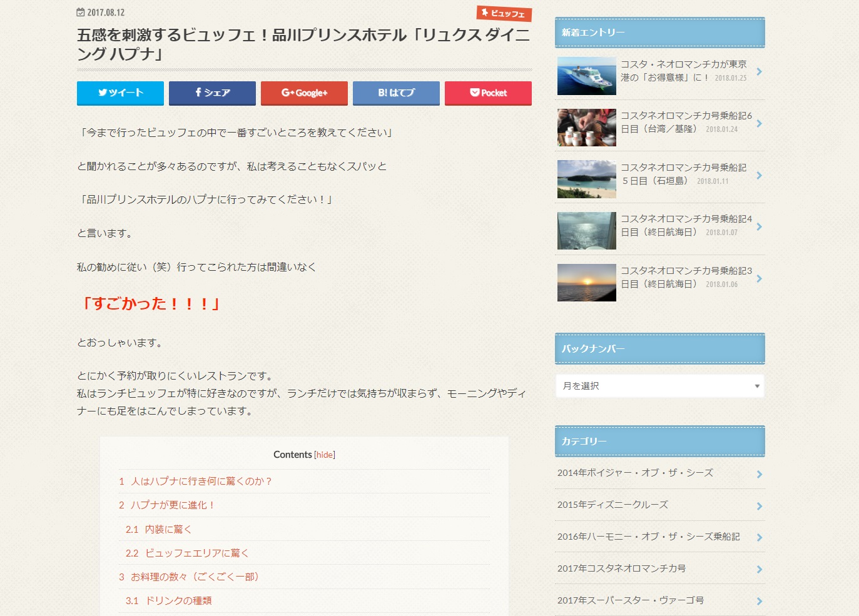Click chevron next to 石垣島 entry

click(x=759, y=175)
